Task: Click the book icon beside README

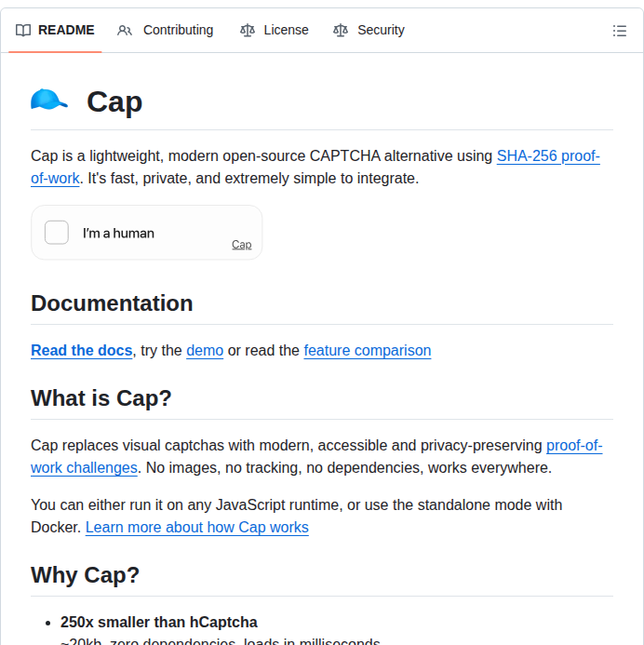Action: coord(23,31)
